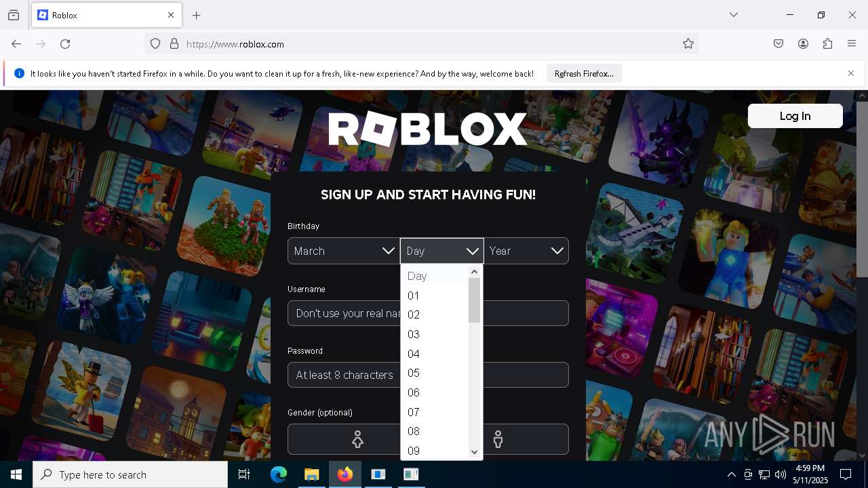The height and width of the screenshot is (488, 868).
Task: Click the day list scrollbar thumb
Action: tap(474, 300)
